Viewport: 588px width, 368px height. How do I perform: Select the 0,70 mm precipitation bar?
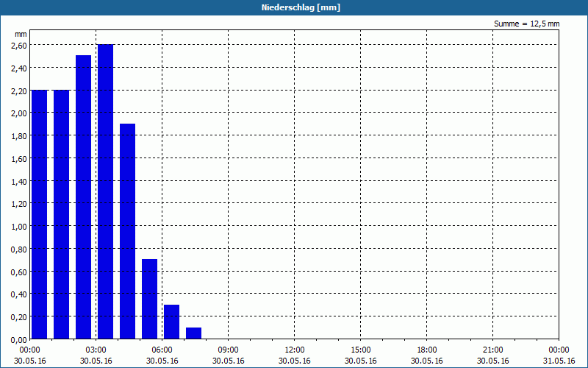150,299
